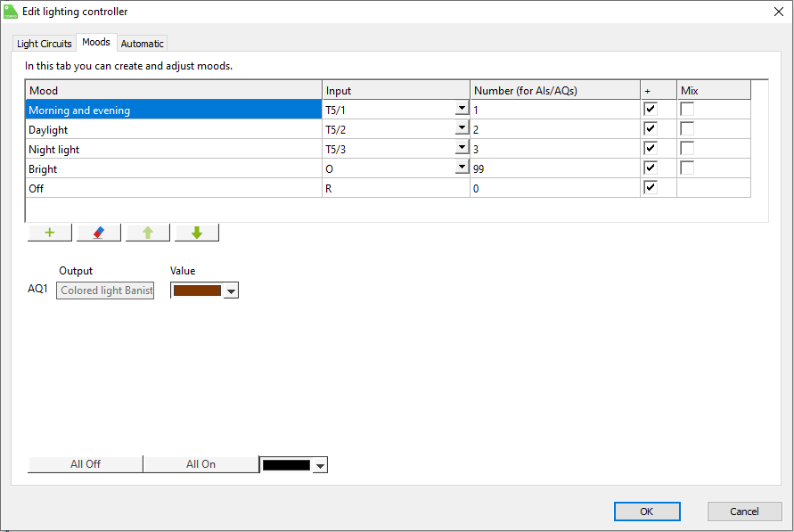
Task: Uncheck the plus checkbox for Off mood
Action: (x=651, y=187)
